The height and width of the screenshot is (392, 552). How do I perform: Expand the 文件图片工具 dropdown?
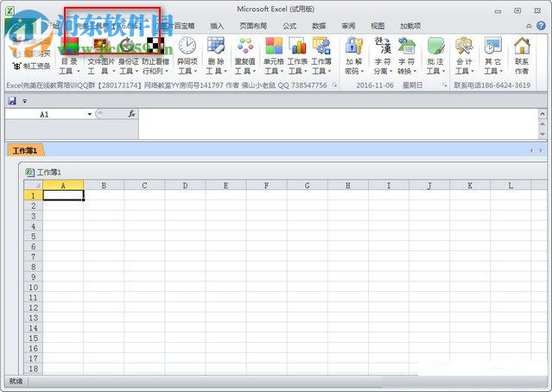[114, 72]
